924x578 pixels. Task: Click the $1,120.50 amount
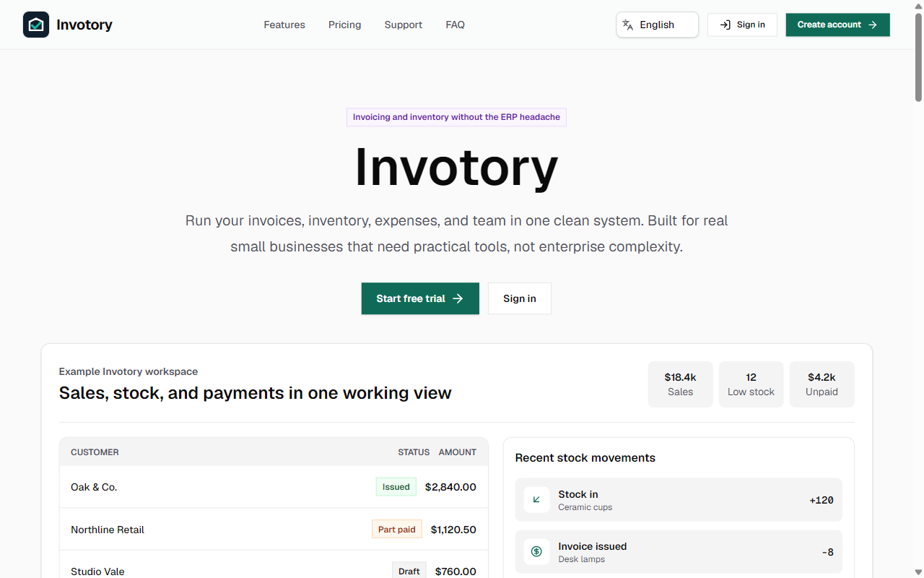coord(453,530)
